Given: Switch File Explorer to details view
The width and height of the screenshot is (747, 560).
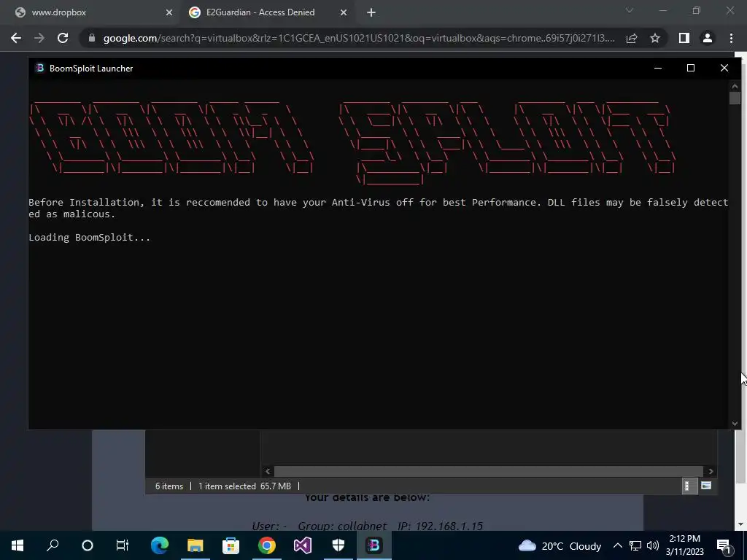Looking at the screenshot, I should coord(689,486).
